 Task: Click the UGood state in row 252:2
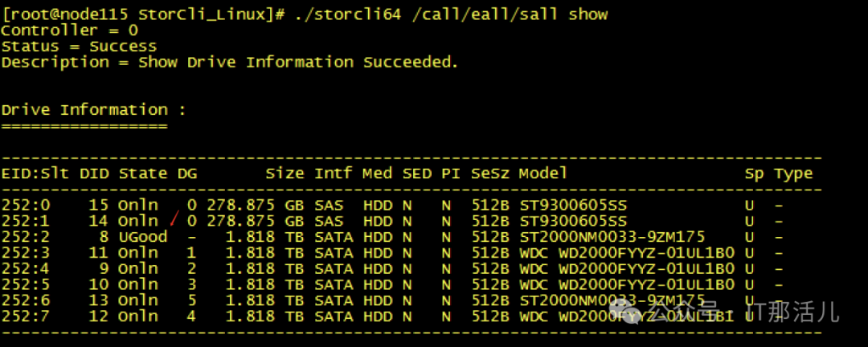(x=143, y=237)
